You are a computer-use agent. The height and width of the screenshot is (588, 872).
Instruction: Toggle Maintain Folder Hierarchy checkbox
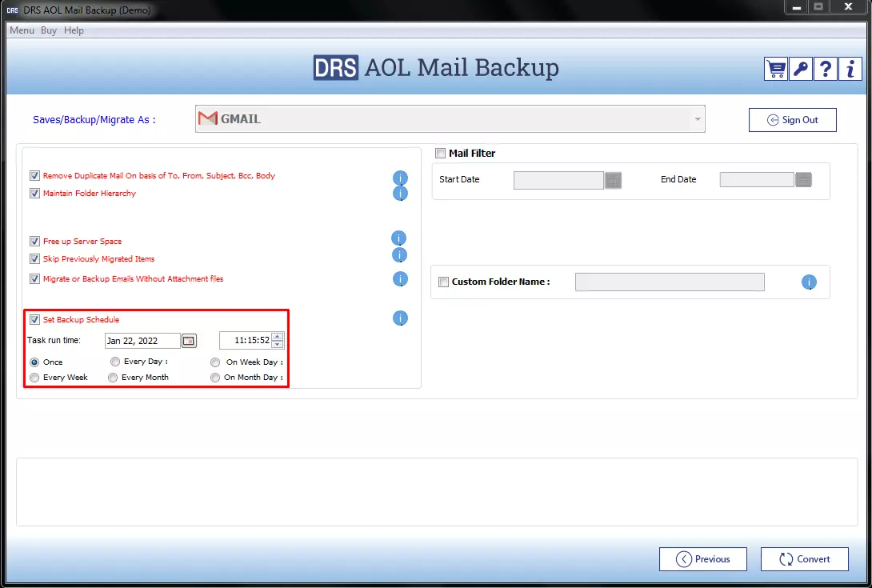(34, 194)
